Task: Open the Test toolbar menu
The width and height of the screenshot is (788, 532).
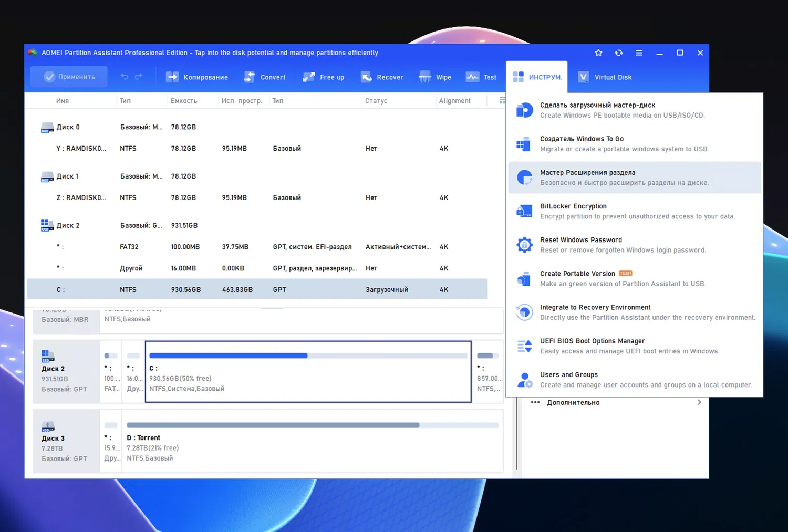Action: pyautogui.click(x=481, y=77)
